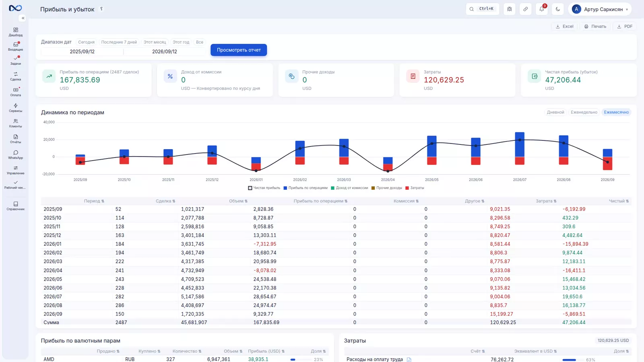
Task: Select Последние 7 дней range
Action: pyautogui.click(x=119, y=42)
